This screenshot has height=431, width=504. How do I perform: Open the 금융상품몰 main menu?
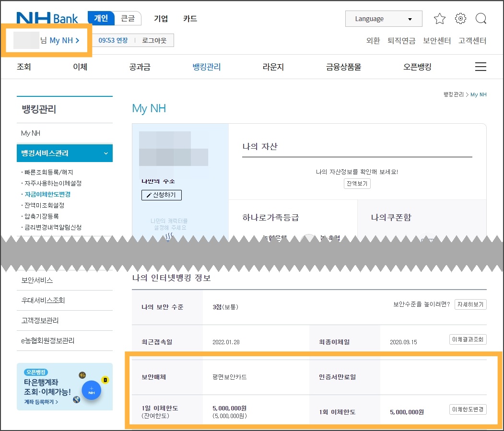tap(344, 67)
